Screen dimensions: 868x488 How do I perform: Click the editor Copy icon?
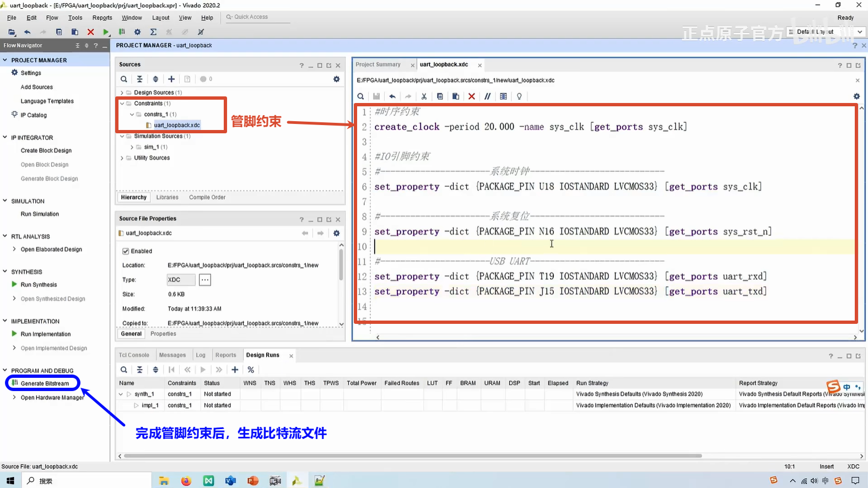pos(440,96)
